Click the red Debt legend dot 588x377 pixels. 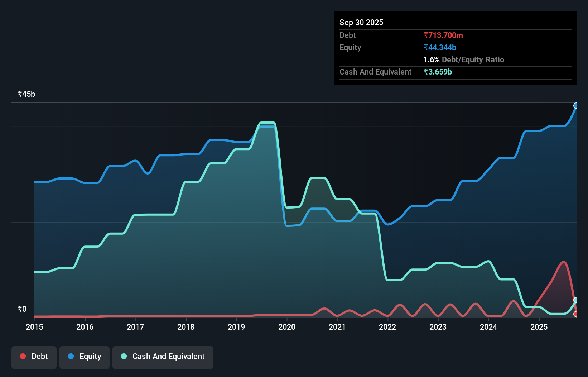(23, 356)
